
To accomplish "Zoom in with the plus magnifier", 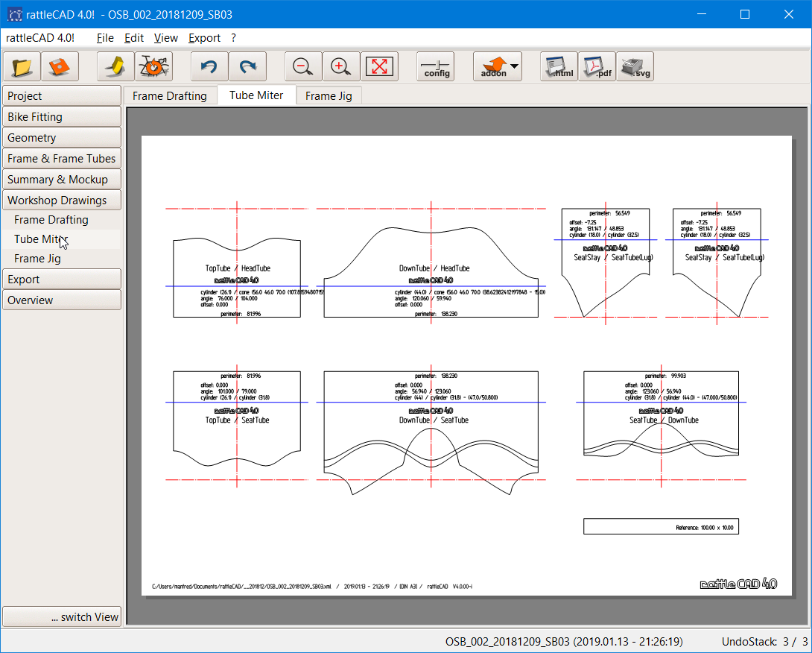I will point(341,66).
